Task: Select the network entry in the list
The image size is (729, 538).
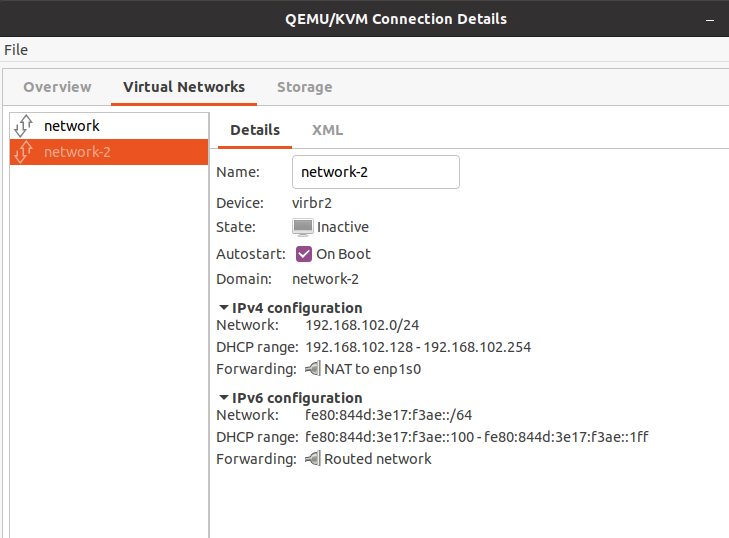Action: coord(109,126)
